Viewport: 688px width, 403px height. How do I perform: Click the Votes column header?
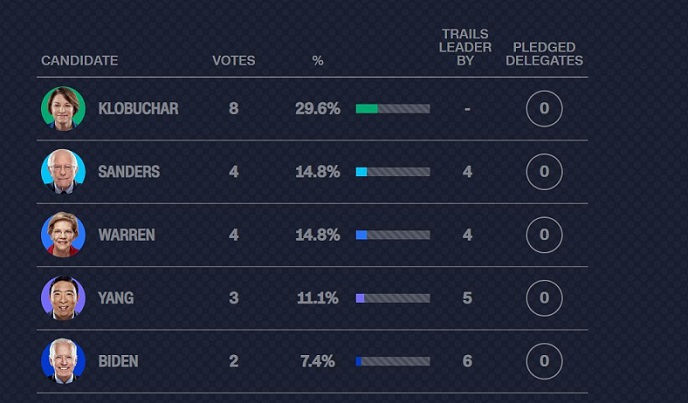pyautogui.click(x=233, y=60)
